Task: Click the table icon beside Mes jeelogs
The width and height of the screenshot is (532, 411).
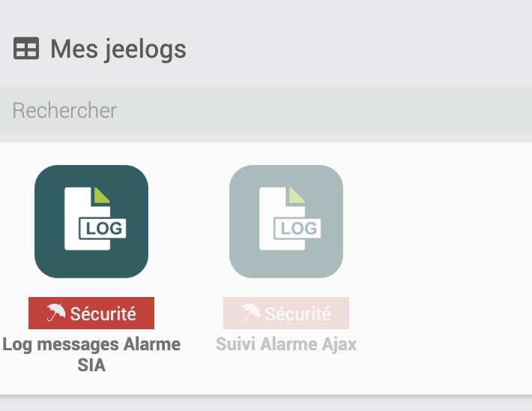Action: pyautogui.click(x=26, y=49)
